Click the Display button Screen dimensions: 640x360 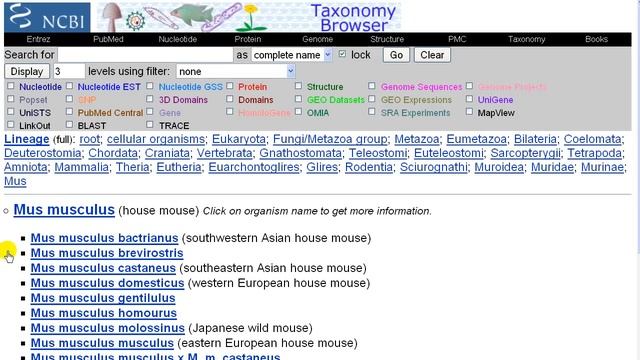coord(27,71)
